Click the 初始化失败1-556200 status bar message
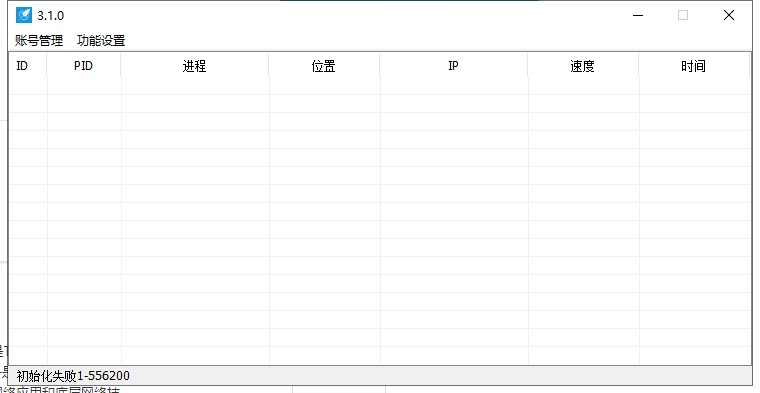The width and height of the screenshot is (760, 393). tap(73, 376)
